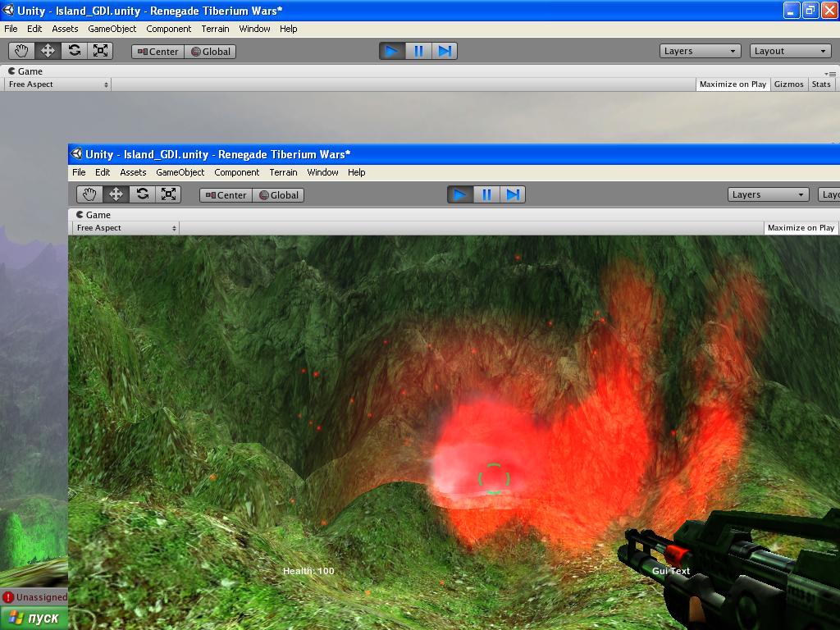Open the Layers dropdown in the inner window
840x630 pixels.
point(768,194)
